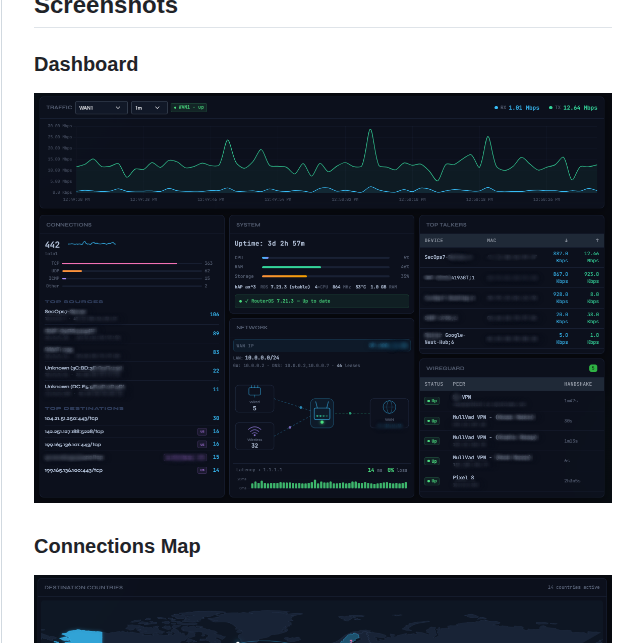This screenshot has width=642, height=643.
Task: Open the 1m time range dropdown
Action: 149,108
